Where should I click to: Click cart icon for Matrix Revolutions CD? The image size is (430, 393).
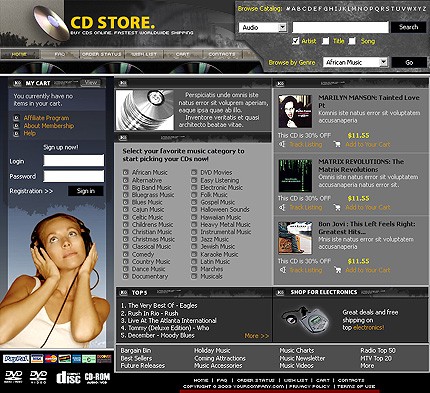[x=337, y=207]
